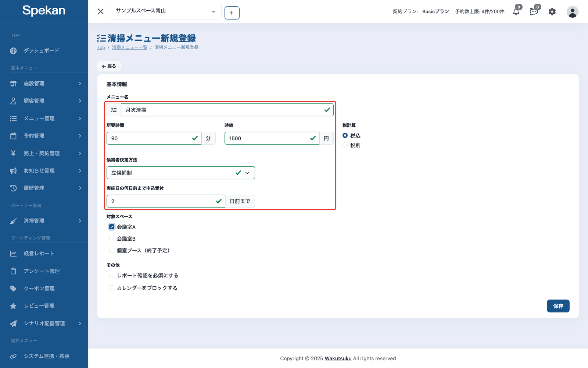This screenshot has height=368, width=588.
Task: Open the chat messages icon
Action: [534, 12]
